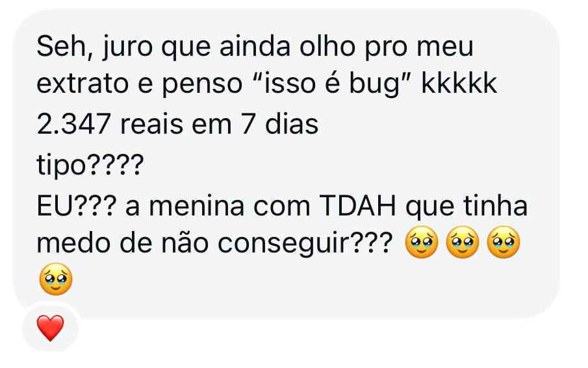Click the text "7 dias"
The image size is (588, 368).
point(279,124)
